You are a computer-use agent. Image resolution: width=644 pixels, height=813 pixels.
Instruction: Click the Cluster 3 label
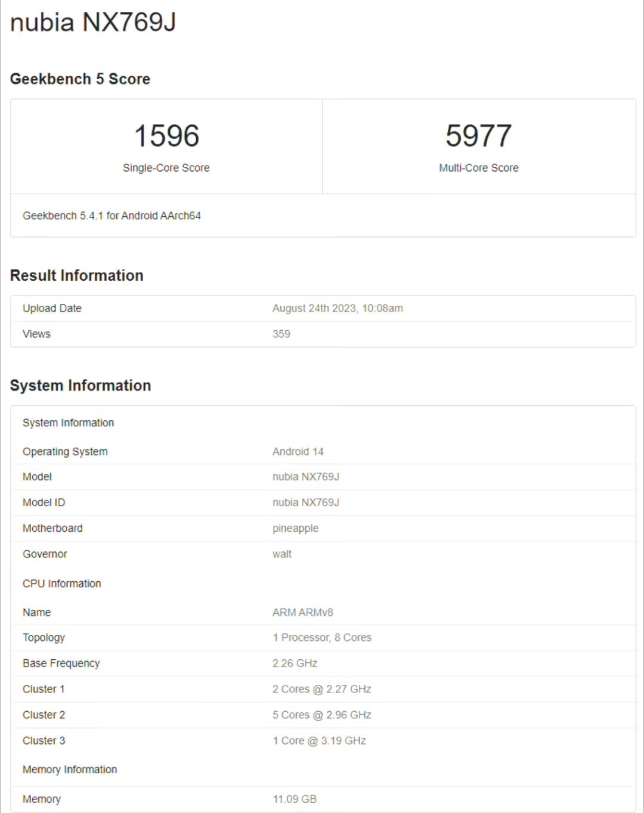(x=44, y=740)
